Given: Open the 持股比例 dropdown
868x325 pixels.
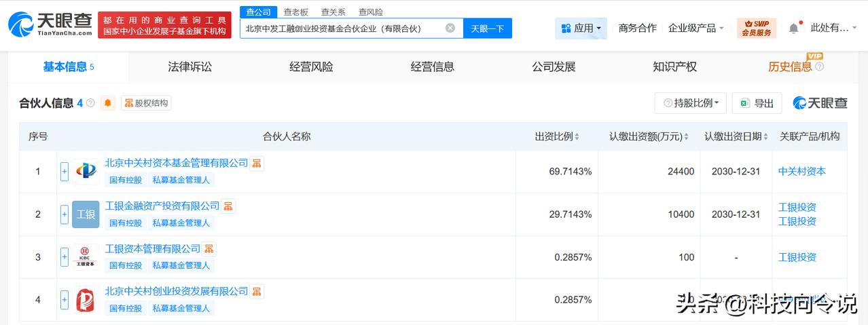Looking at the screenshot, I should (x=691, y=103).
